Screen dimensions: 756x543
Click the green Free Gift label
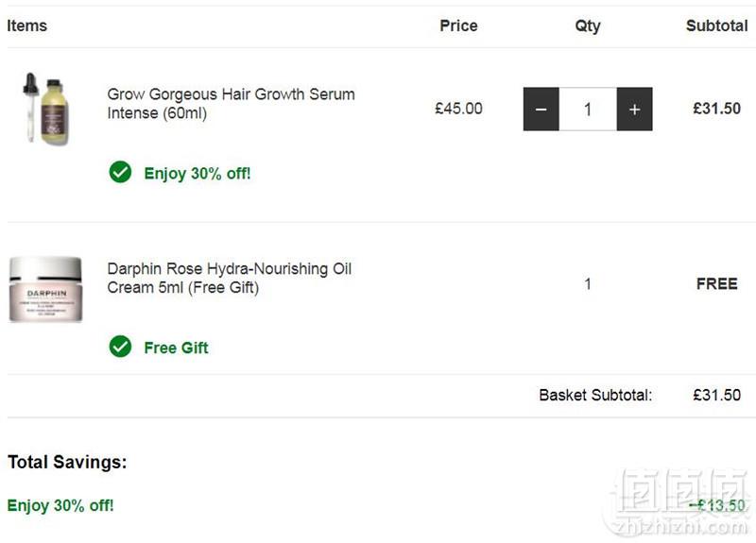tap(176, 348)
